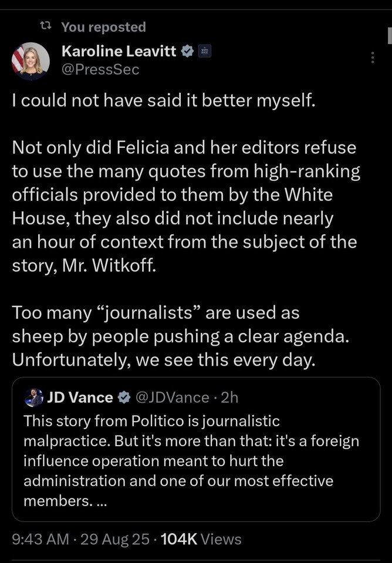Open quoted post about Politico story
392x563 pixels.
[194, 461]
